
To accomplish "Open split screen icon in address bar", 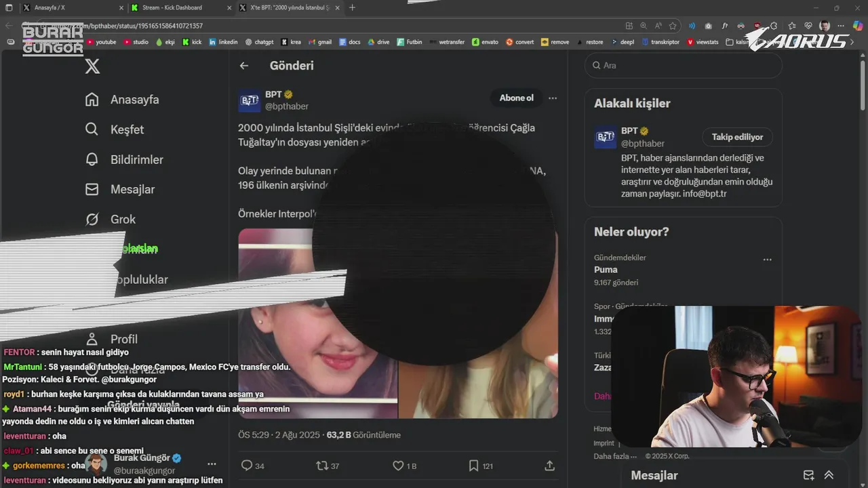I will [x=629, y=26].
